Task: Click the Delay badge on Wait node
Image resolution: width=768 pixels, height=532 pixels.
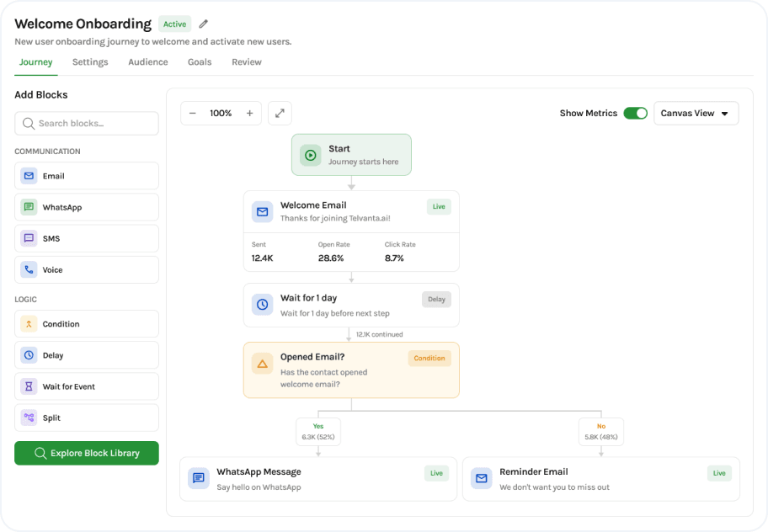Action: point(436,299)
